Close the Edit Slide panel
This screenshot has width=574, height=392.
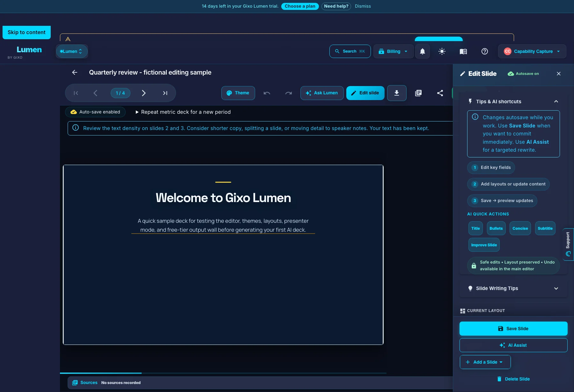coord(559,74)
